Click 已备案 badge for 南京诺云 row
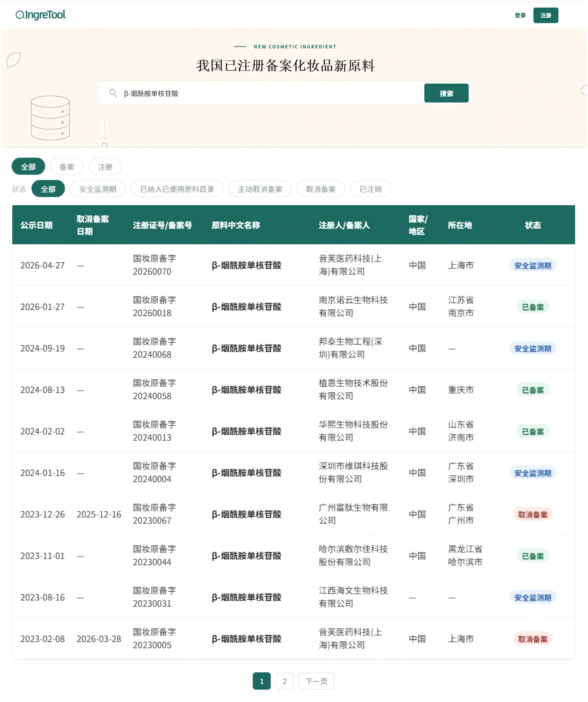This screenshot has height=702, width=588. (x=532, y=307)
